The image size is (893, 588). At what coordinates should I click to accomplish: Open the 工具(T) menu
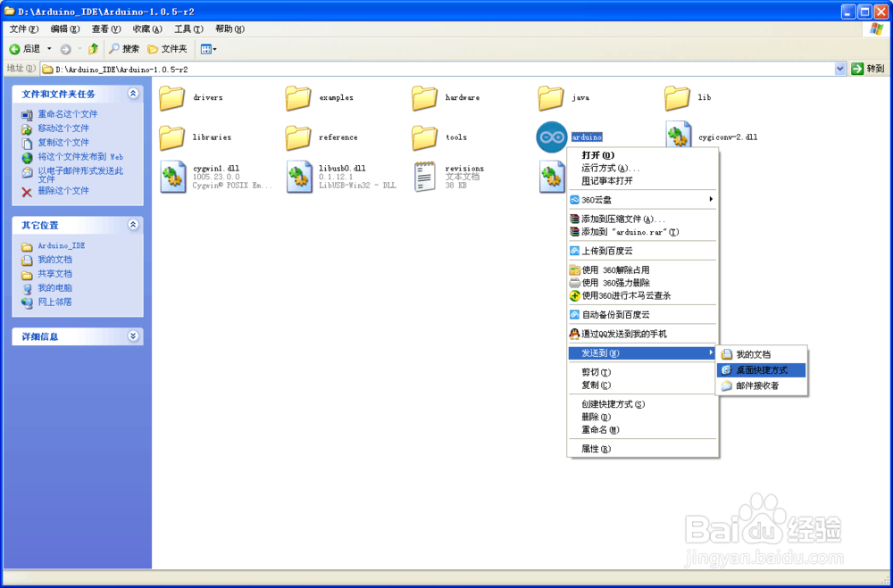click(x=188, y=29)
